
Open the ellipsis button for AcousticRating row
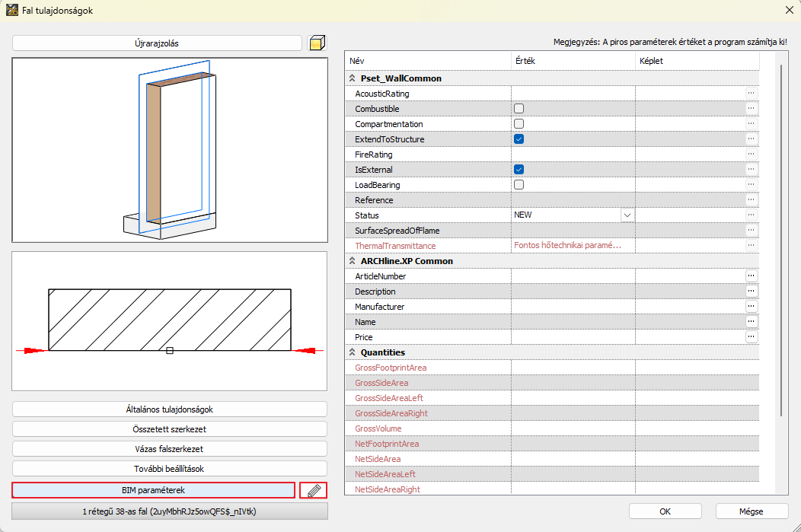tap(751, 94)
